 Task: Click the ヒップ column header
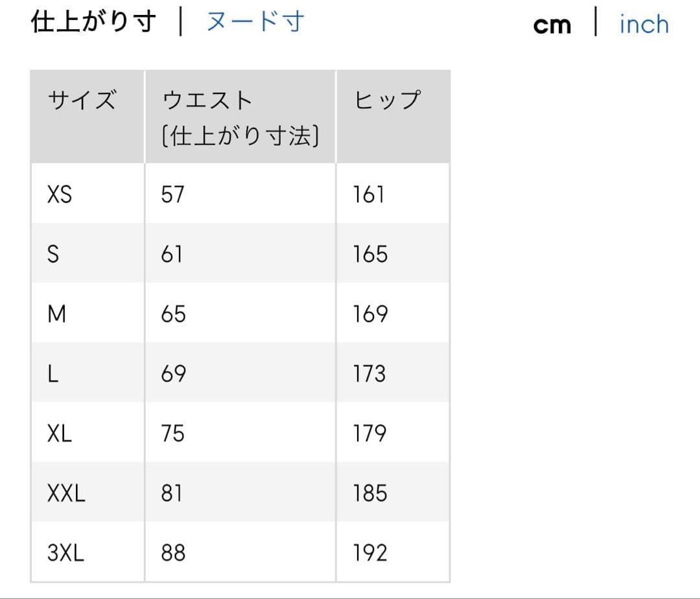coord(388,101)
